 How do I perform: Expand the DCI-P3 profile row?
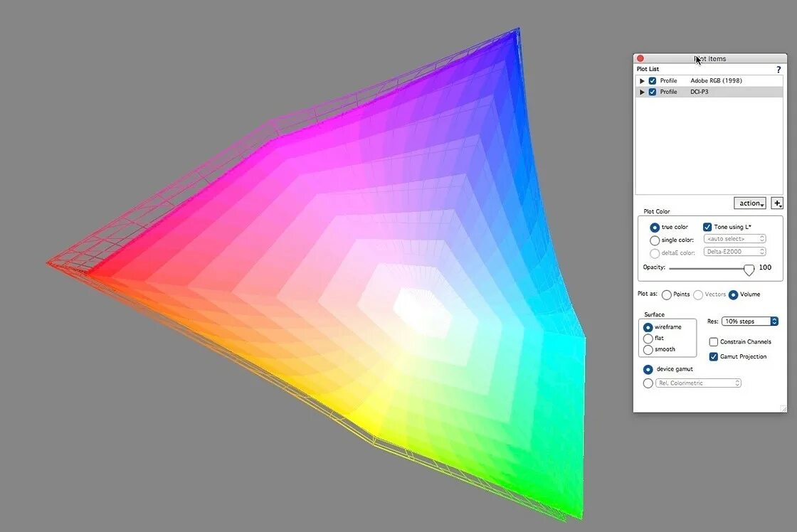click(x=642, y=92)
